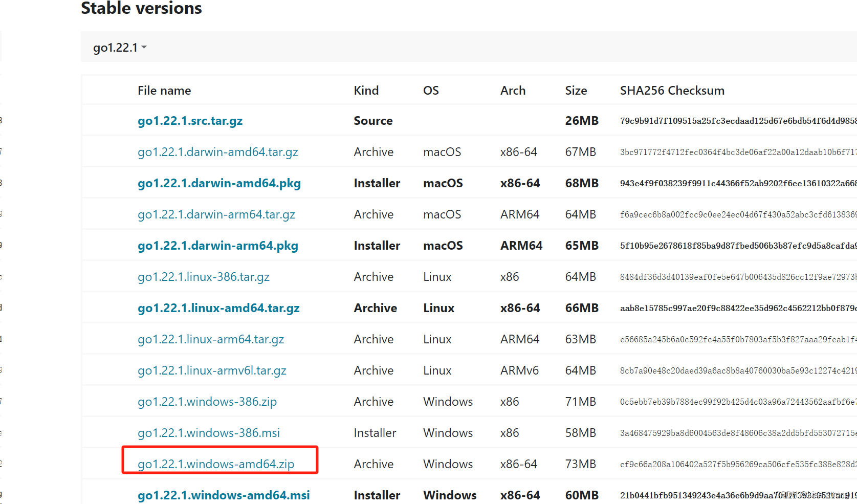
Task: Select checksum starting with 943e4f9f03
Action: click(x=738, y=183)
